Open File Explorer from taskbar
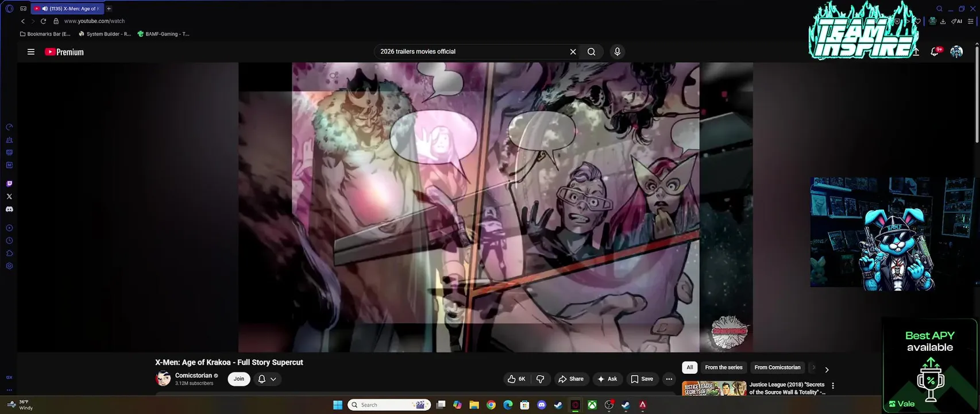Viewport: 980px width, 414px height. (474, 405)
